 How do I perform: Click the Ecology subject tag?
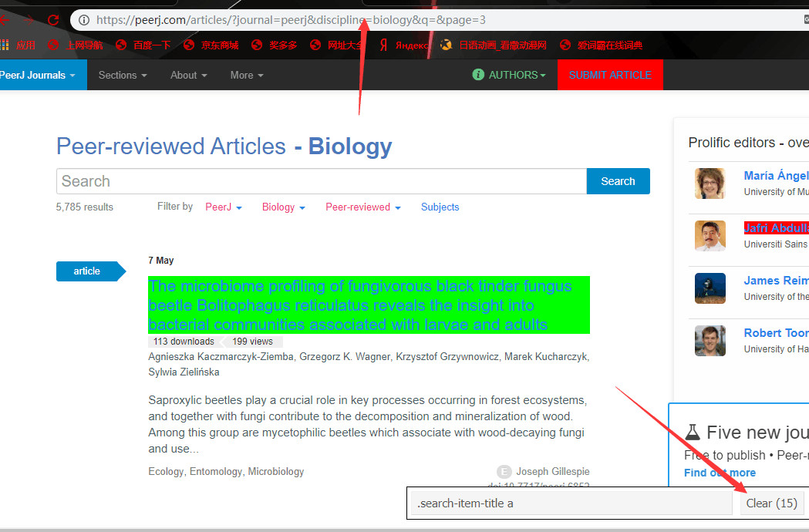[166, 471]
